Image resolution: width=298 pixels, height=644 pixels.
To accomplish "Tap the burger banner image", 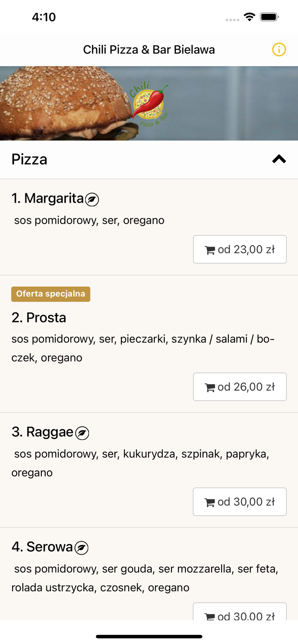I will 149,103.
